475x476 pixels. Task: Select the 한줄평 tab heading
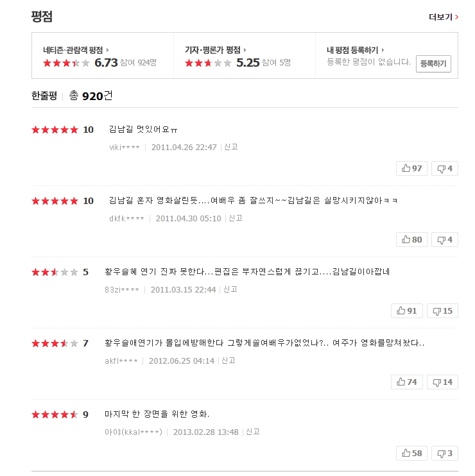tap(44, 96)
